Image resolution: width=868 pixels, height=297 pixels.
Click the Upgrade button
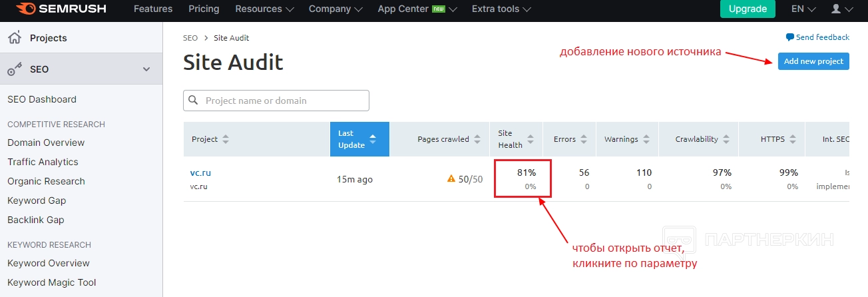click(748, 9)
